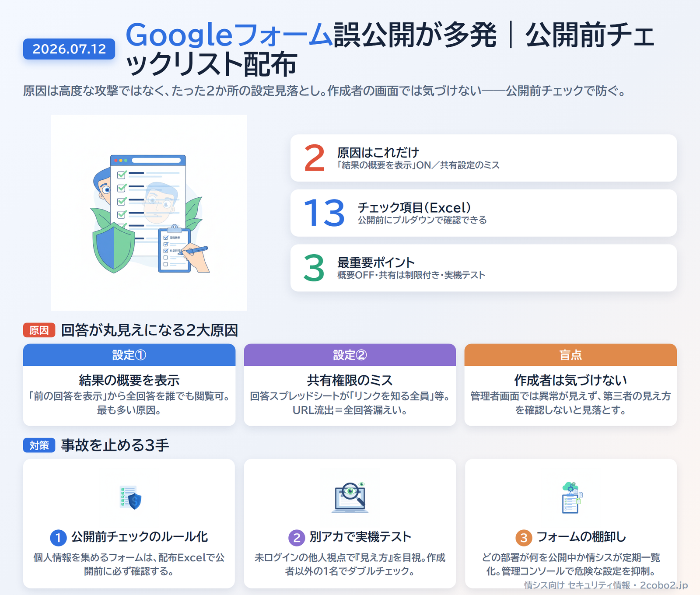Click 概要OFF・共有は制限付き・実機テスト text

411,275
